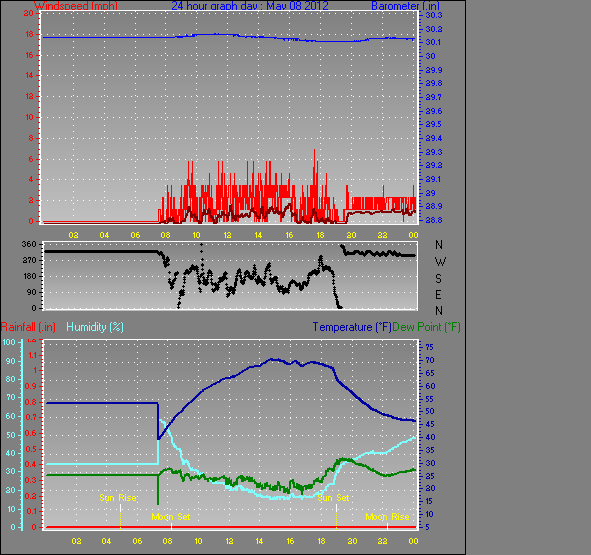Click hour 12 under the temperature graph

[230, 541]
